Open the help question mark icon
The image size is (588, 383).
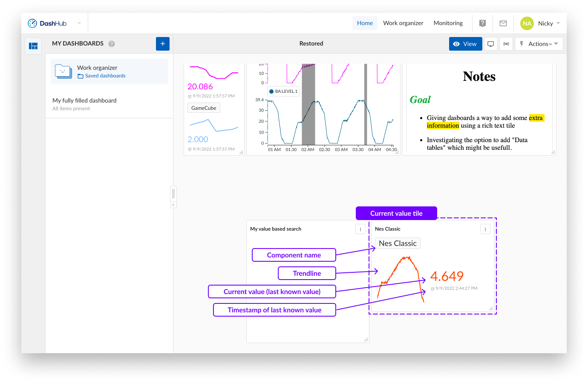482,23
